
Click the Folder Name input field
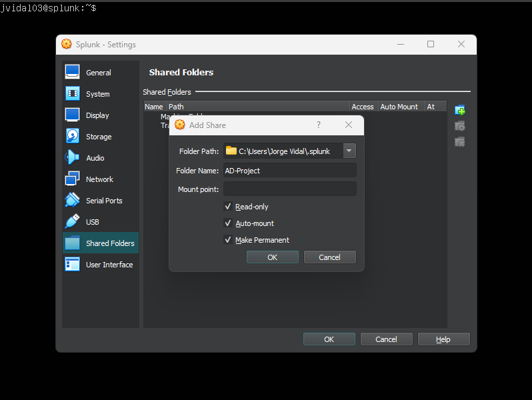click(x=290, y=170)
